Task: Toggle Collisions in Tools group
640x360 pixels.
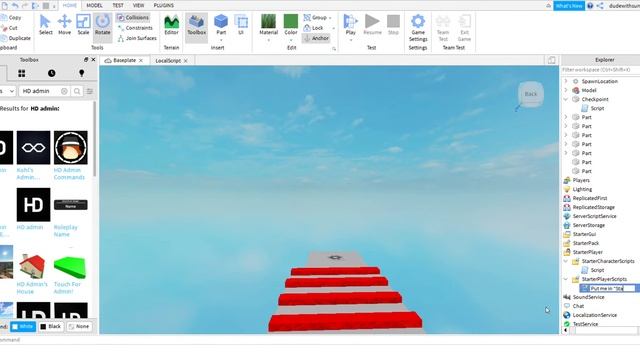Action: point(133,18)
